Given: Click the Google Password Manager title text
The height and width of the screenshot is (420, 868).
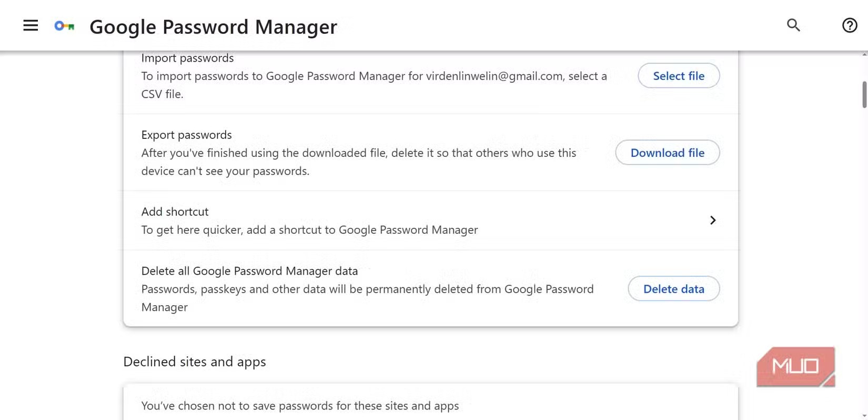Looking at the screenshot, I should pyautogui.click(x=213, y=27).
